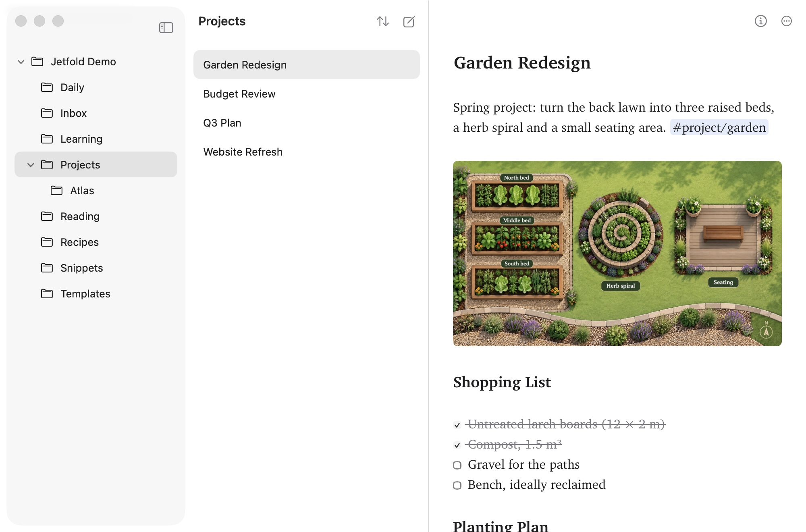Screen dimensions: 806x532
Task: Uncheck the Compost 1.5 m³ item
Action: click(x=457, y=445)
